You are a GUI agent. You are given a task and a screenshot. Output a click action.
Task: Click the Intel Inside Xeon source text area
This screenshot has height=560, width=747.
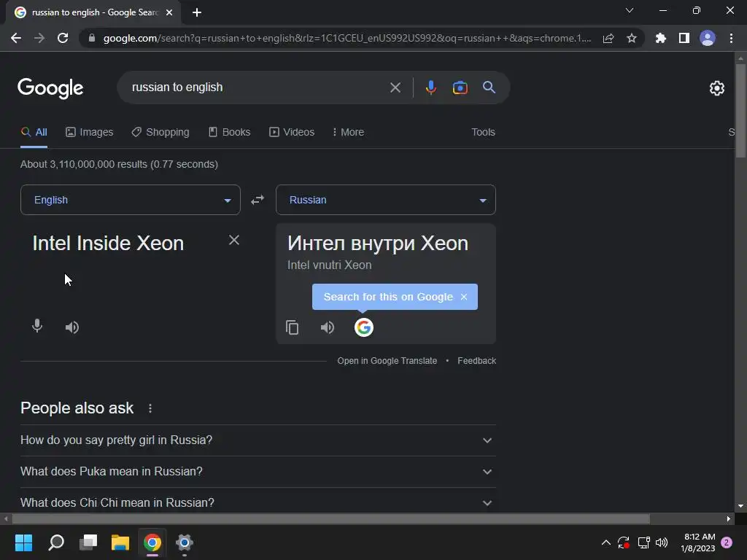(108, 244)
